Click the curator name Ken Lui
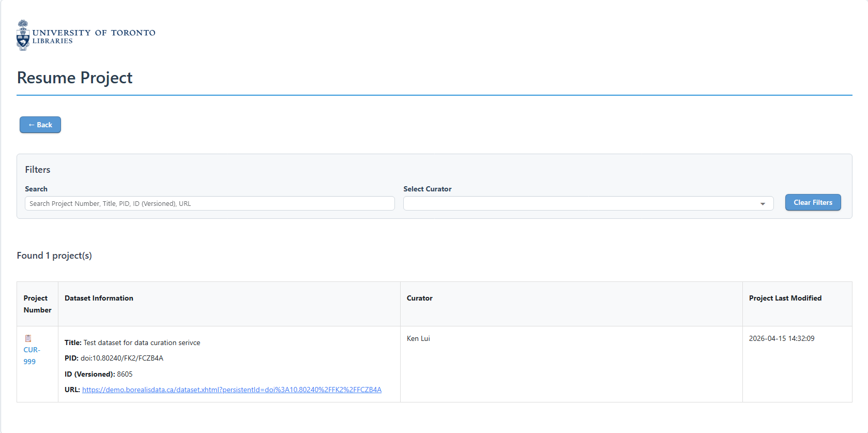This screenshot has height=433, width=868. [x=418, y=338]
